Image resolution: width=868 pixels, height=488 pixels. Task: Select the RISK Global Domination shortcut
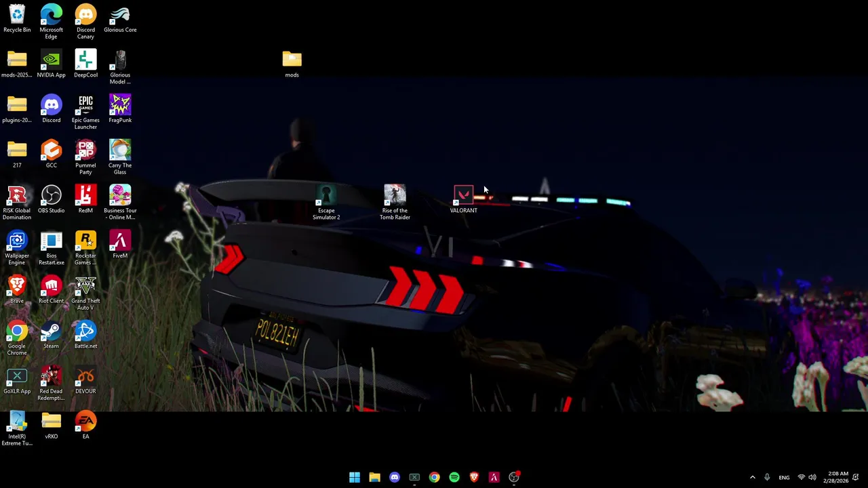(x=17, y=203)
